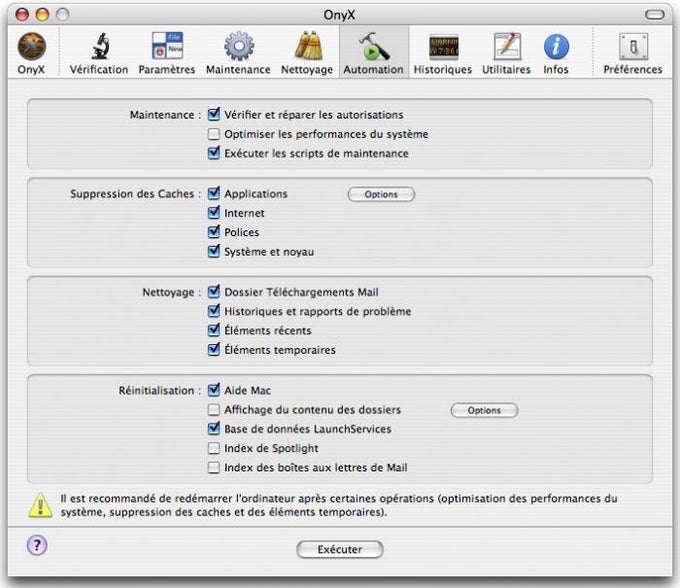
Task: Open the Nettoyage broom section
Action: click(x=307, y=54)
